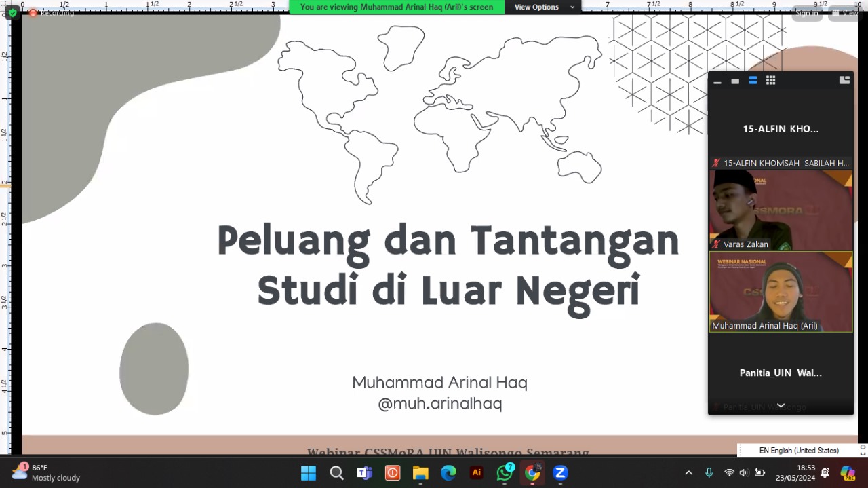Launch Adobe Illustrator from the taskbar

tap(477, 473)
